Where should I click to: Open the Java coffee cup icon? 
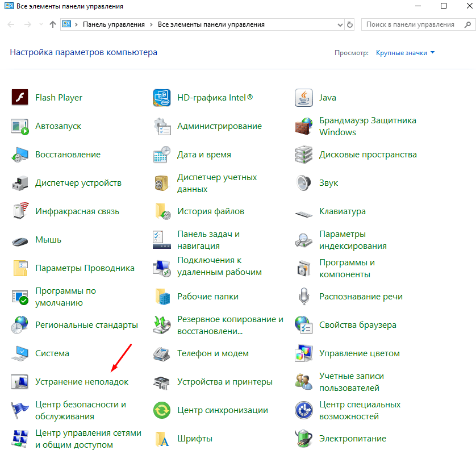303,98
